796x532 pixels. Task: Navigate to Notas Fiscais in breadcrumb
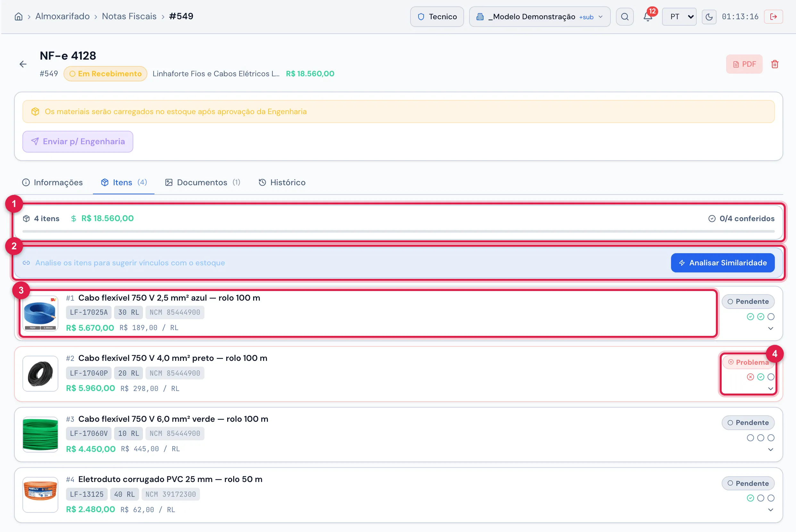(x=129, y=16)
